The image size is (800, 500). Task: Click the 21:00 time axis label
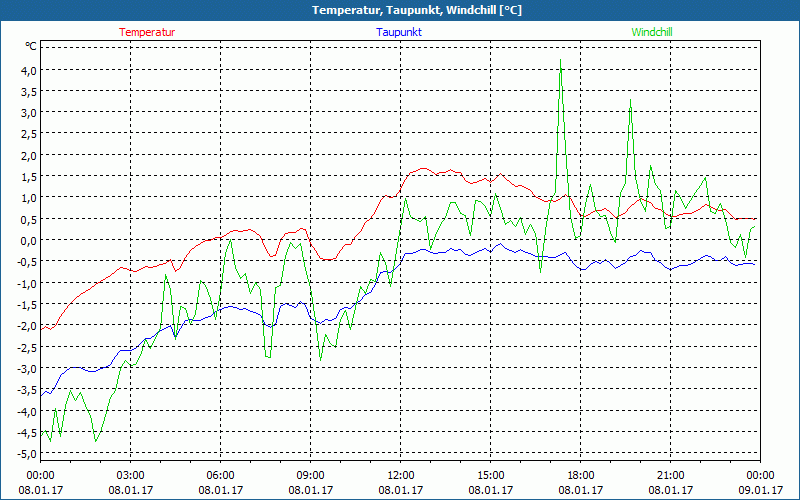click(x=670, y=476)
